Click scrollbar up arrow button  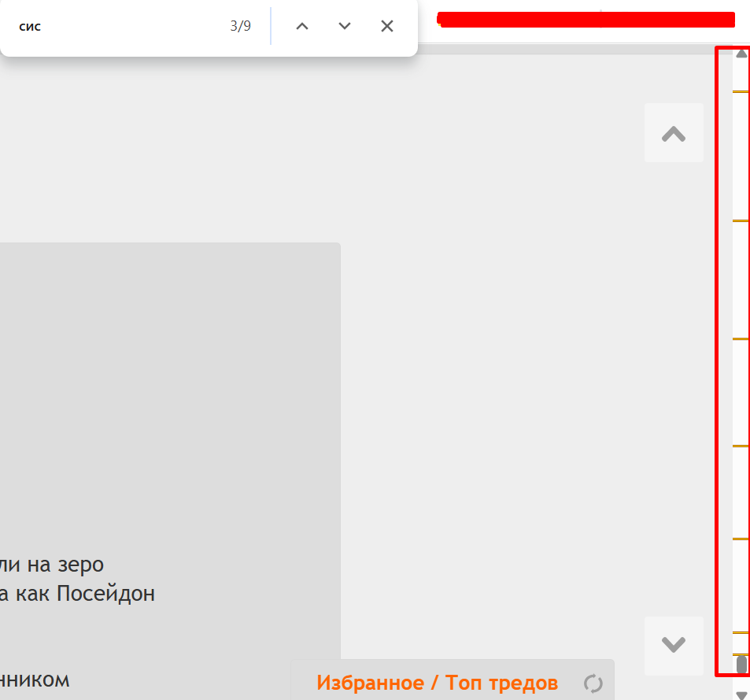[741, 53]
